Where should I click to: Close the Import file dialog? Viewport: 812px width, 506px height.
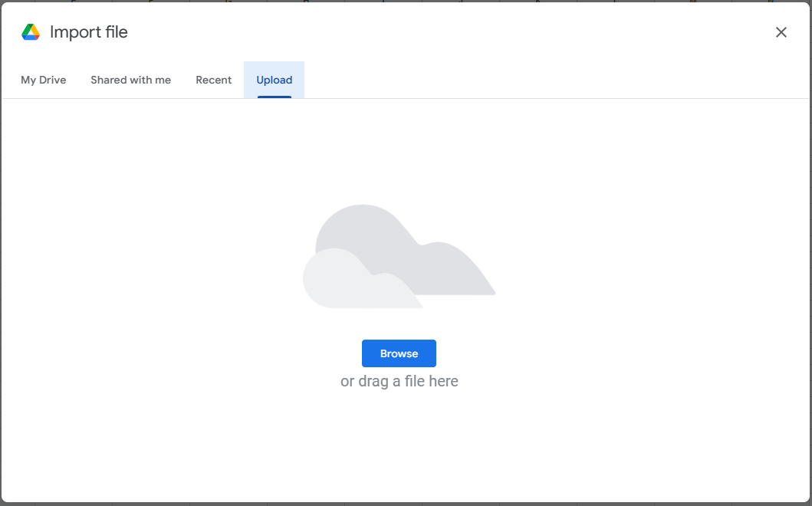781,32
